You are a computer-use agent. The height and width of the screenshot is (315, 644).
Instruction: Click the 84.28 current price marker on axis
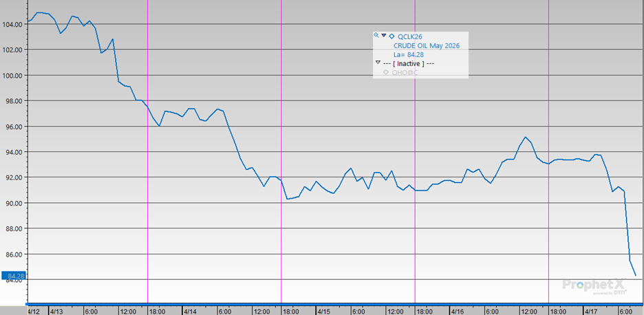point(12,276)
